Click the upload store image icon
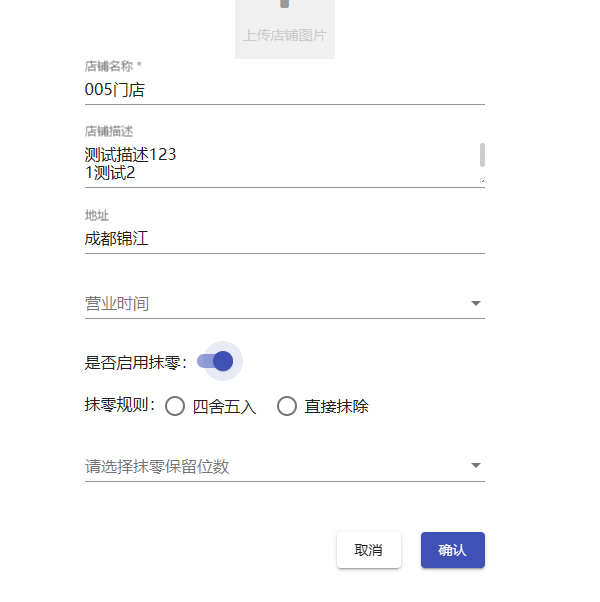The image size is (600, 602). (285, 5)
